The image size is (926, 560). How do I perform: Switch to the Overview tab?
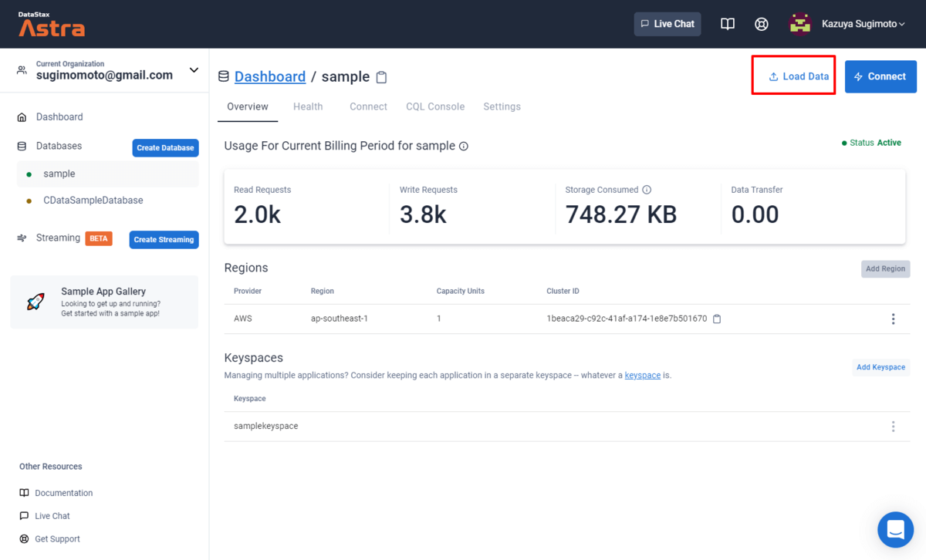(x=248, y=106)
